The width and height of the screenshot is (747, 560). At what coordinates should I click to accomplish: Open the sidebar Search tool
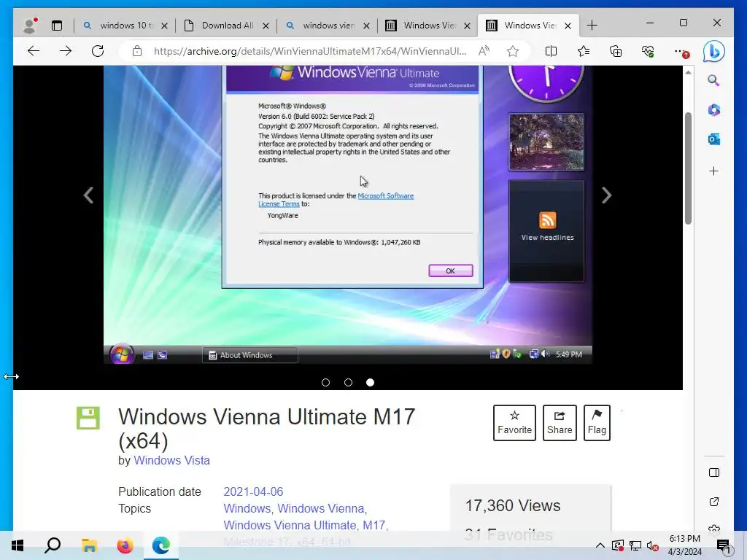713,80
